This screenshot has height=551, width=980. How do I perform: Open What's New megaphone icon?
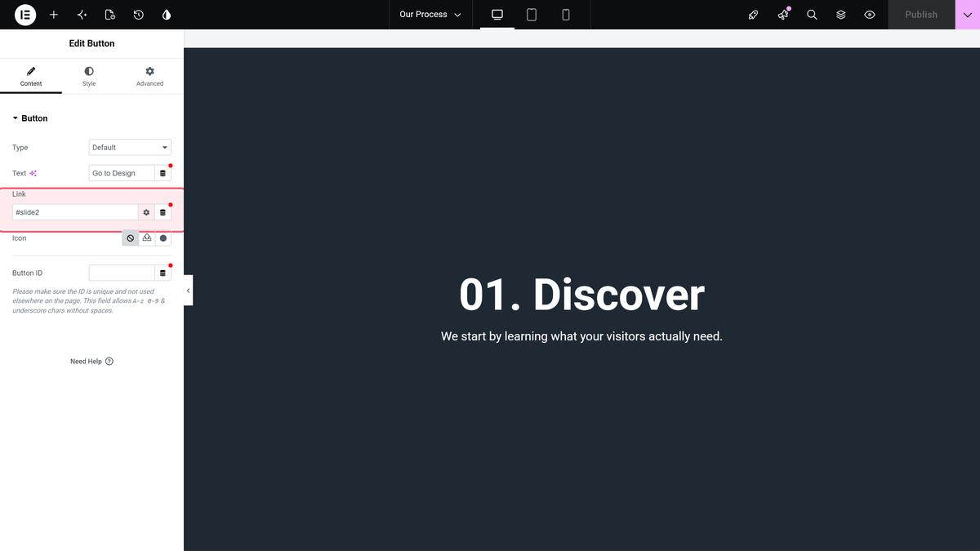783,15
